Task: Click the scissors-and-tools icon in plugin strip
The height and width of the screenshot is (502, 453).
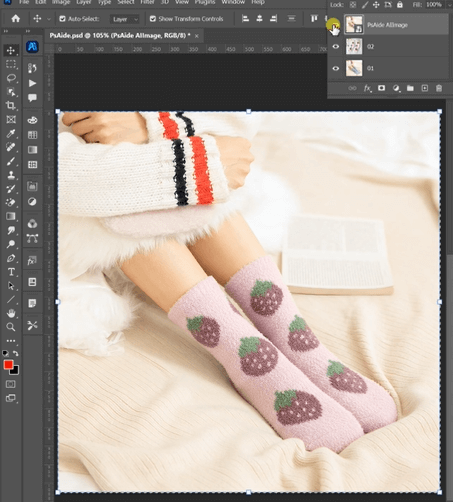Action: coord(32,325)
